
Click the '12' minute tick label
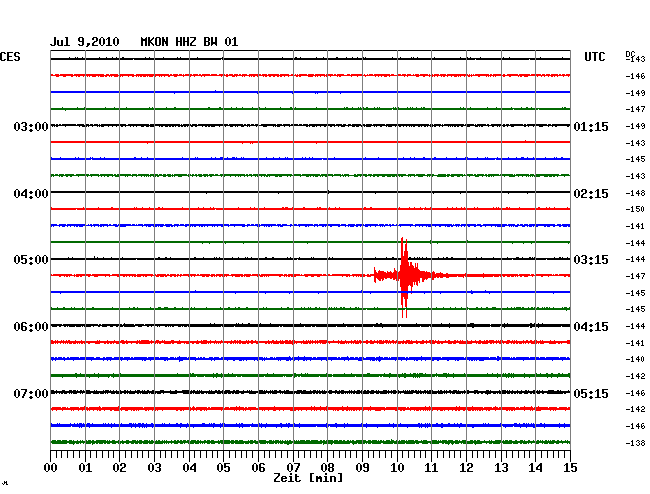click(466, 467)
